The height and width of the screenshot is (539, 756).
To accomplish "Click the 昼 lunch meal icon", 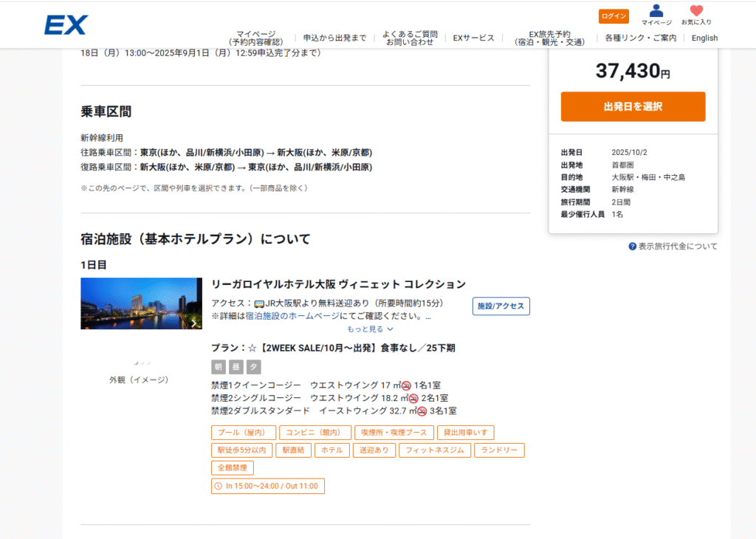I will click(x=236, y=367).
